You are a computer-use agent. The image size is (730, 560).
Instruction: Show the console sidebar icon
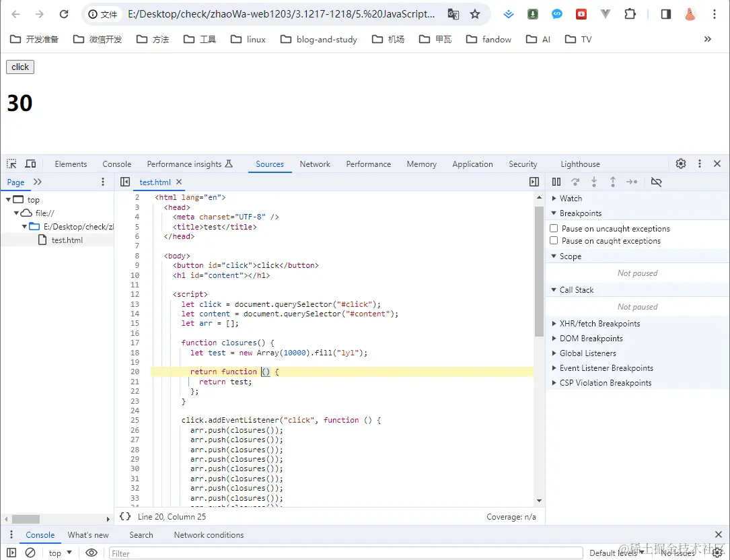(11, 553)
